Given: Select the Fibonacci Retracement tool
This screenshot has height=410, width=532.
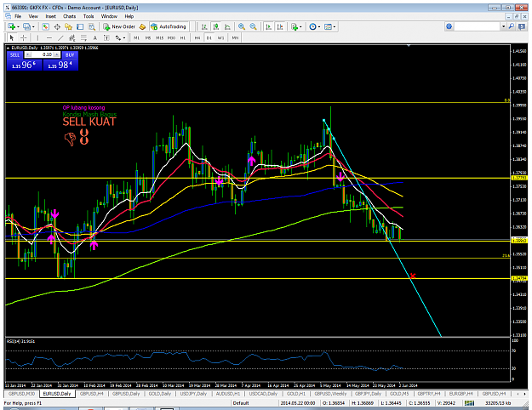Looking at the screenshot, I should (83, 37).
